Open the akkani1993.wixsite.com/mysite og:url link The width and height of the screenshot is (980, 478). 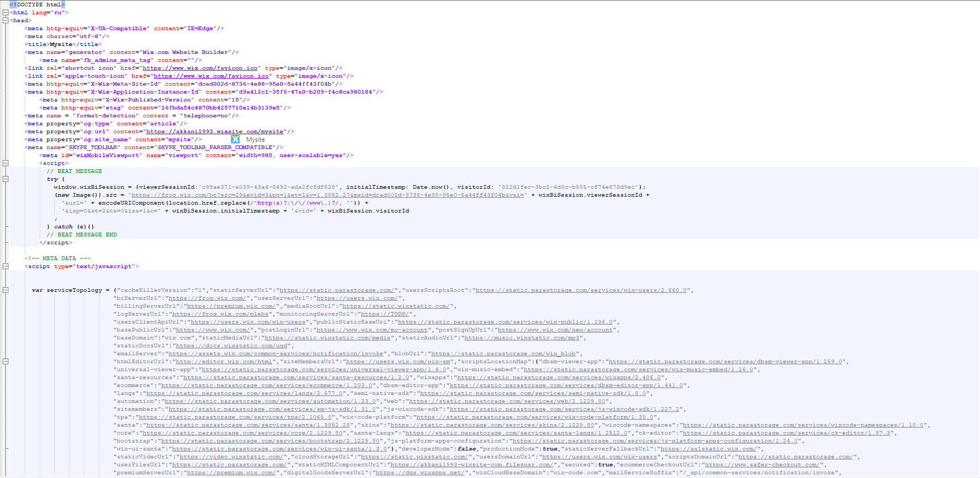[x=215, y=132]
